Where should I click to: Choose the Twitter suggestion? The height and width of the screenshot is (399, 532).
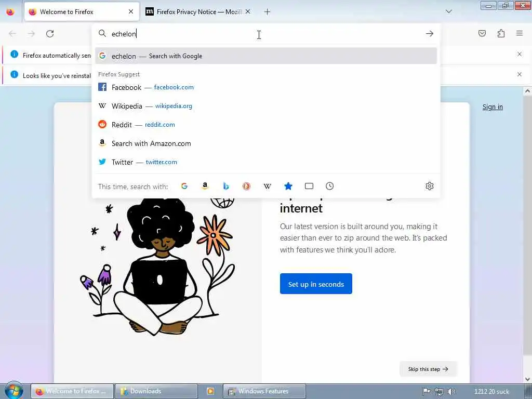(x=266, y=162)
